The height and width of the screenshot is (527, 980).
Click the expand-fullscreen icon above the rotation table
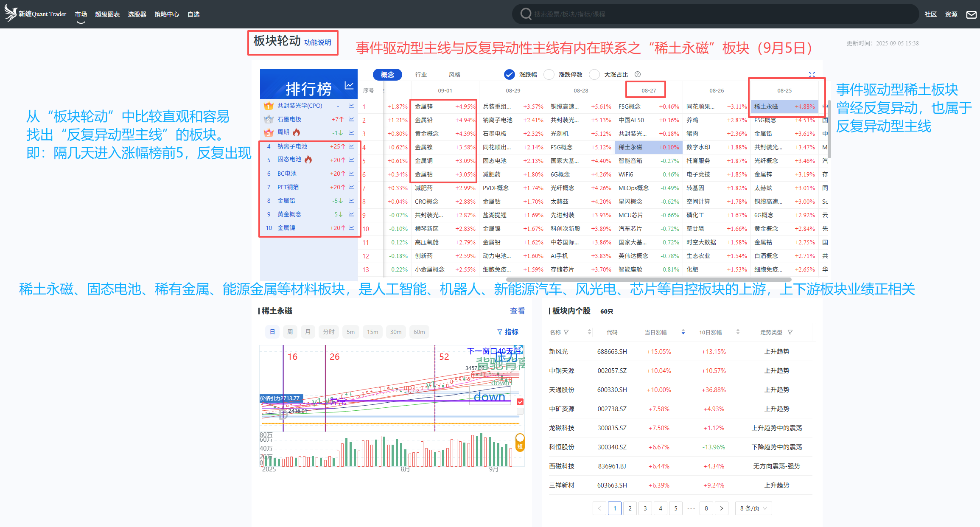[812, 75]
